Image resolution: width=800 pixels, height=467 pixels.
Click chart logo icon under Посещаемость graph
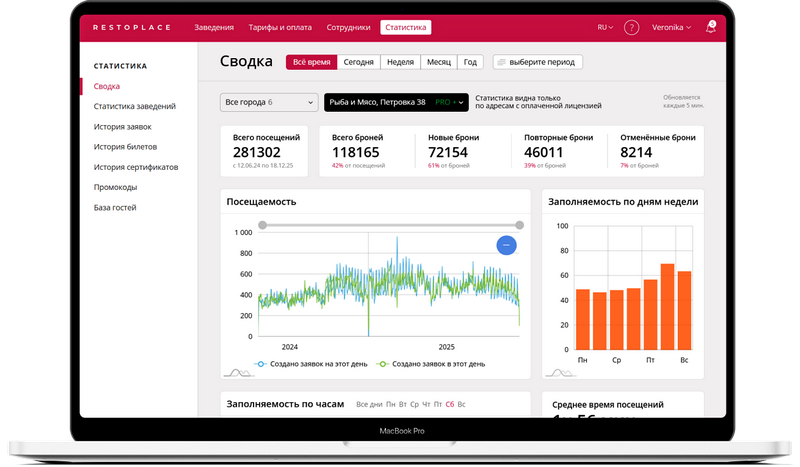coord(239,372)
